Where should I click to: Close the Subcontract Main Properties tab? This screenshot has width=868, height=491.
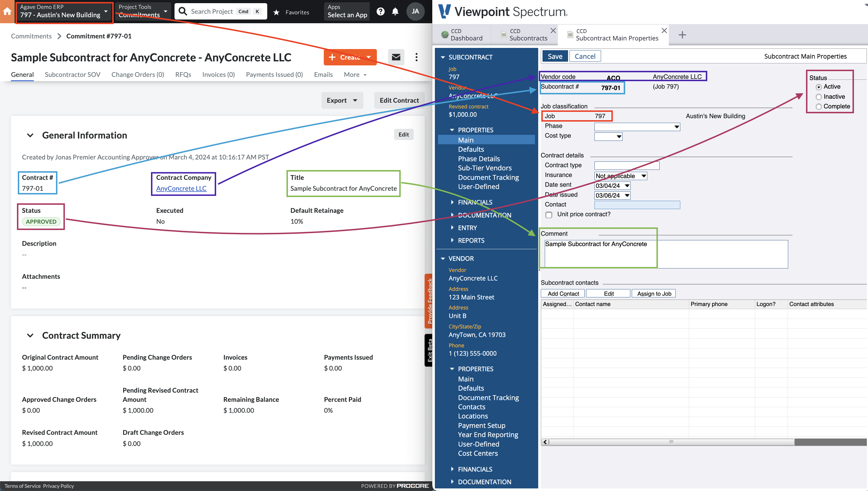664,31
